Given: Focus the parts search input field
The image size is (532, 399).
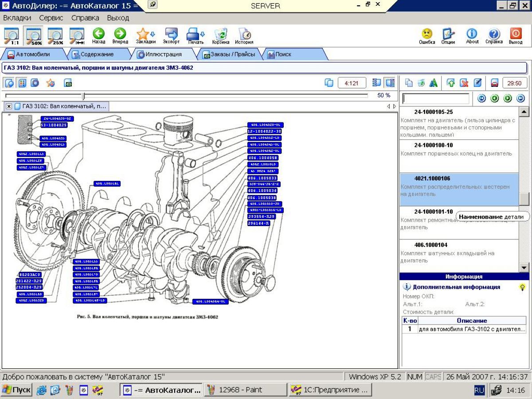Looking at the screenshot, I should pyautogui.click(x=436, y=98).
